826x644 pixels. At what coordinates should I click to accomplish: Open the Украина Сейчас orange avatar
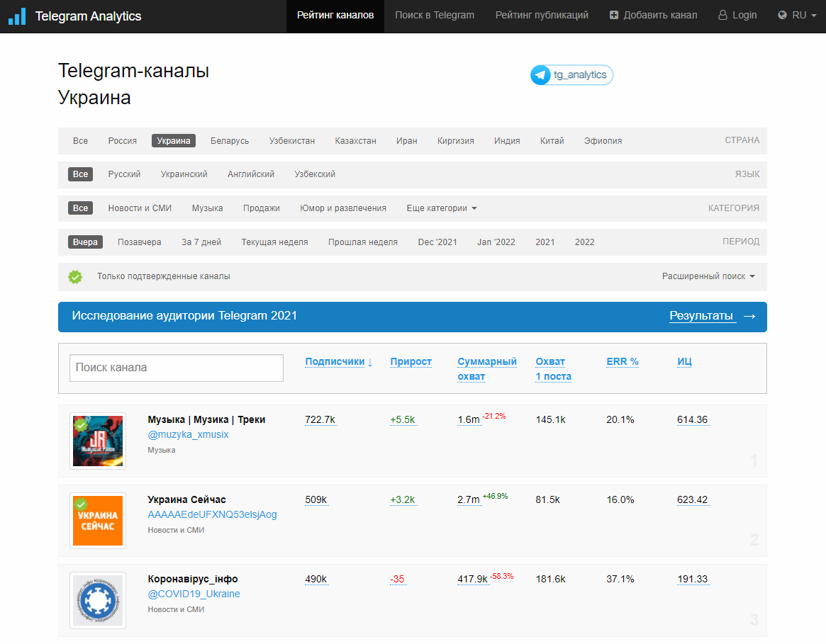(x=98, y=521)
